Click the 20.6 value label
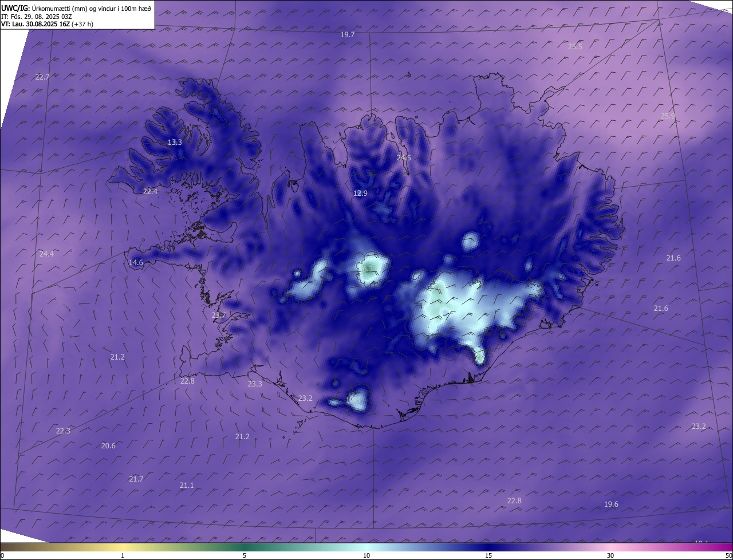Screen dimensions: 733x560 point(108,446)
